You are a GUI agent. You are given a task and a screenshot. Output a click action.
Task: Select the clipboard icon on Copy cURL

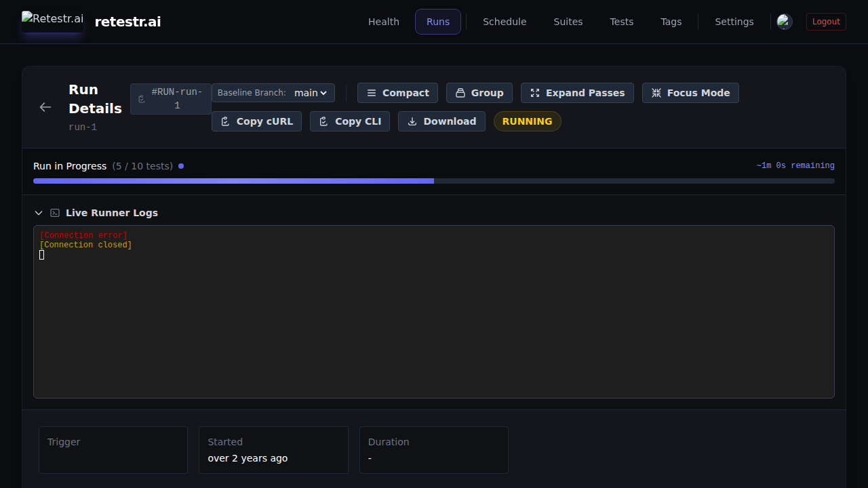(225, 121)
